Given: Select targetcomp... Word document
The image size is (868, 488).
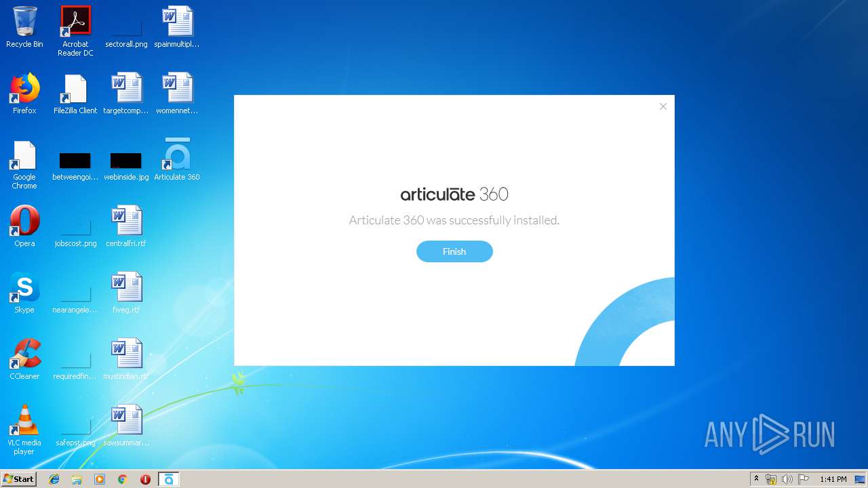Looking at the screenshot, I should [x=126, y=94].
